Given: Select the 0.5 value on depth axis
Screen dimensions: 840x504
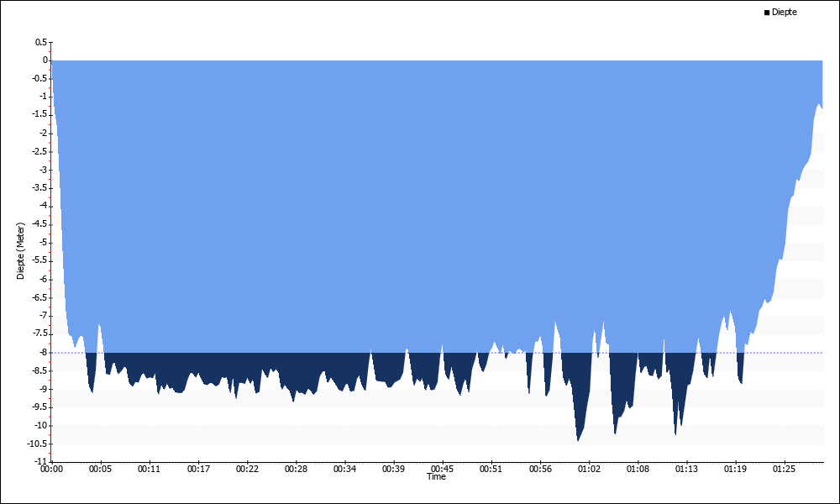Looking at the screenshot, I should click(40, 42).
